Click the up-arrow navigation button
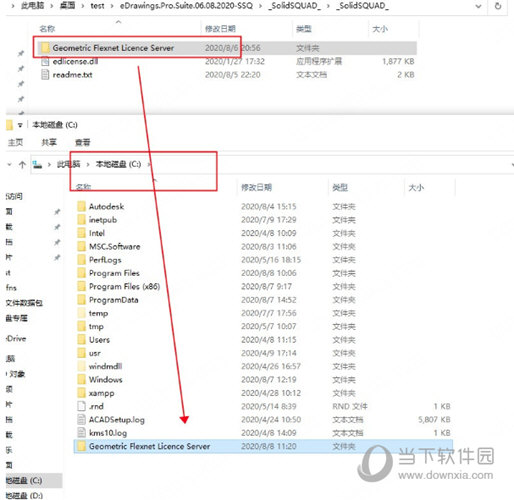 click(22, 164)
